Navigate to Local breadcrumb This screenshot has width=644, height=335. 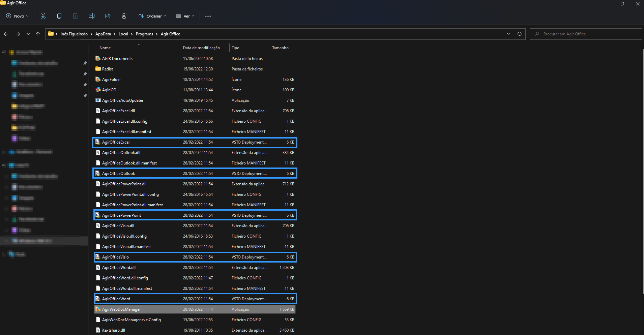[x=123, y=34]
